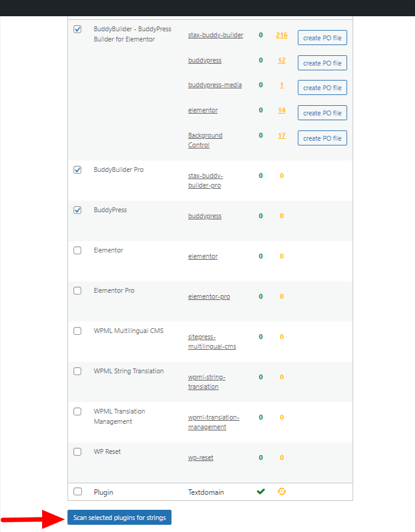Tick WPML Translation Management checkbox
The width and height of the screenshot is (415, 532).
[x=78, y=412]
